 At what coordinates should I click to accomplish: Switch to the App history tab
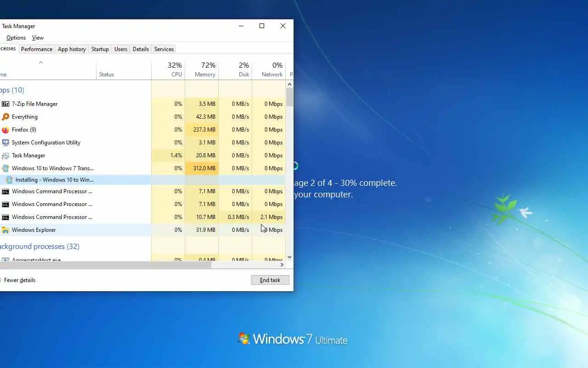click(72, 49)
